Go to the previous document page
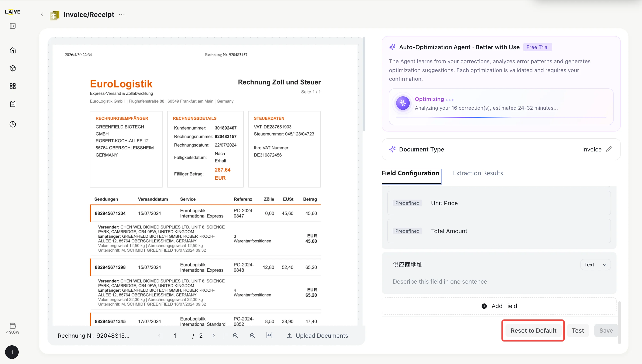This screenshot has width=642, height=364. point(159,336)
